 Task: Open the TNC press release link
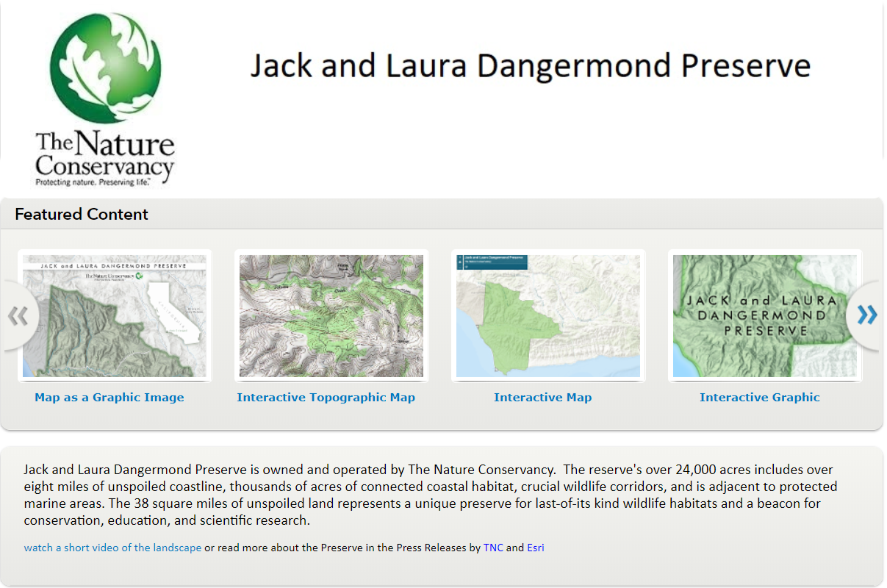(493, 548)
